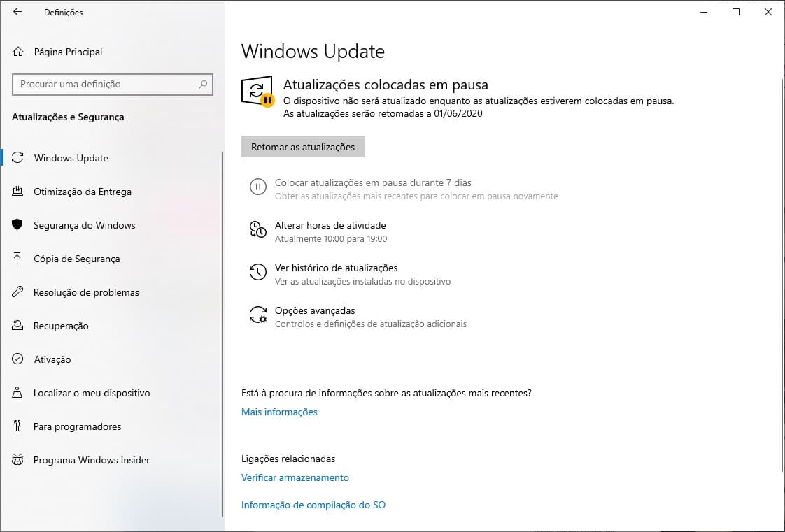
Task: Click the back arrow icon
Action: (x=17, y=12)
